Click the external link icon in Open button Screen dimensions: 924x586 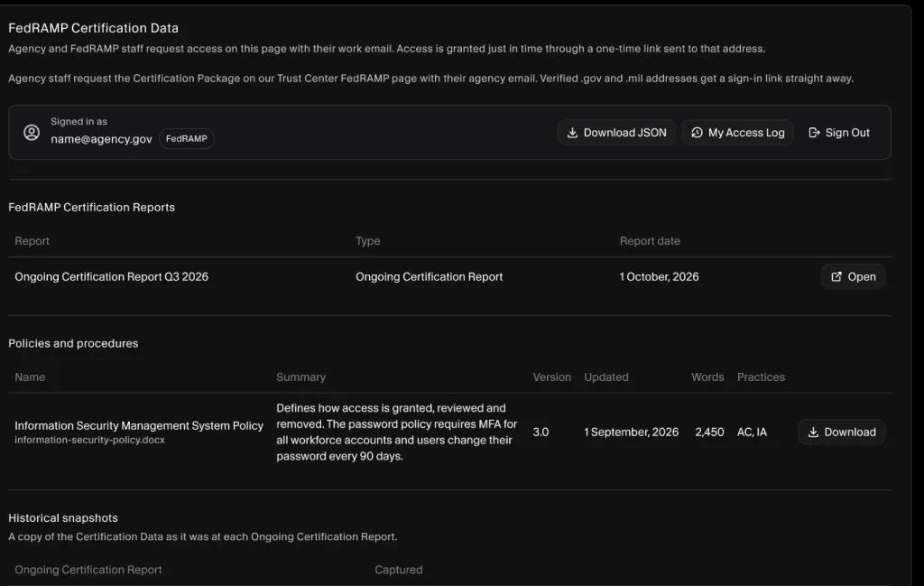836,276
